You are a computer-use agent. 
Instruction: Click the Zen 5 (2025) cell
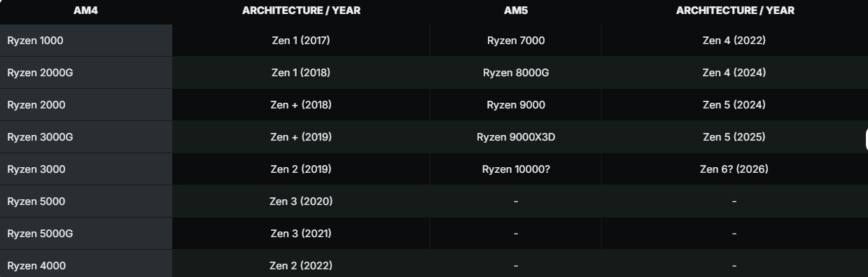(734, 137)
